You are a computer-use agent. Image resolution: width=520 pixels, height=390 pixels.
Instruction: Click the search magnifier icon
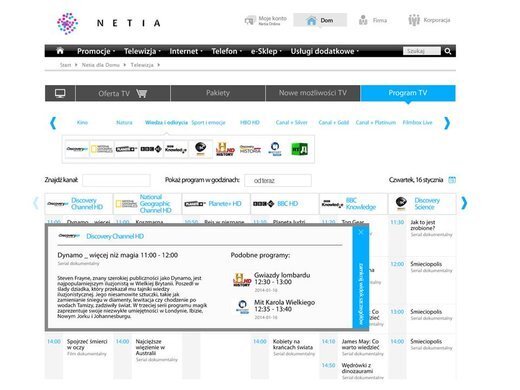coord(448,51)
